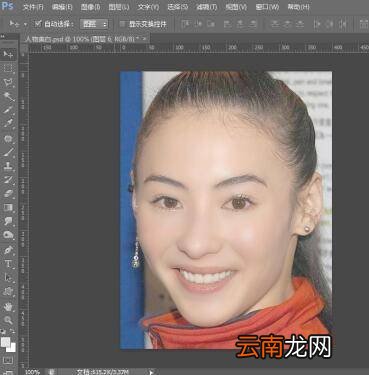Click the 文档 size readout in status bar
Screen dimensions: 369x375
tap(103, 372)
